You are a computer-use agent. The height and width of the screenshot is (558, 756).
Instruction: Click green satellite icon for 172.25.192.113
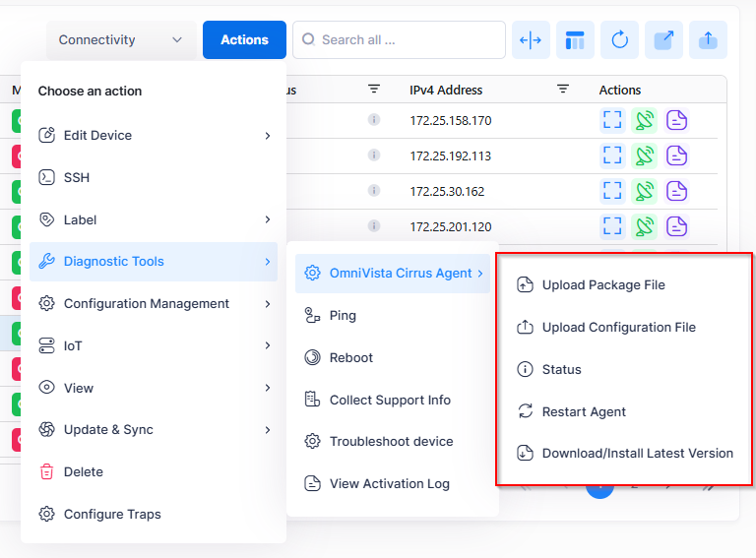pyautogui.click(x=645, y=155)
